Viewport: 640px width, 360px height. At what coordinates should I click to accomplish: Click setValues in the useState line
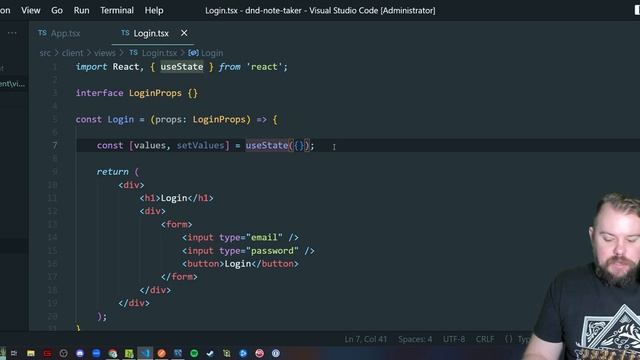pos(200,146)
